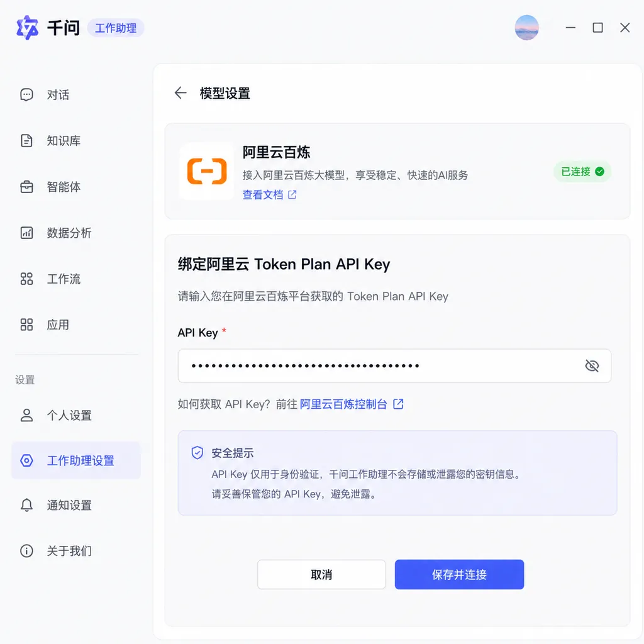Click the line 请妥善保管您的 API Key

click(x=294, y=494)
